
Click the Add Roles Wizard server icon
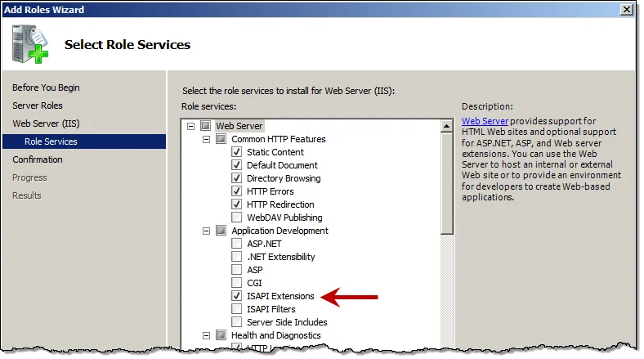point(30,44)
